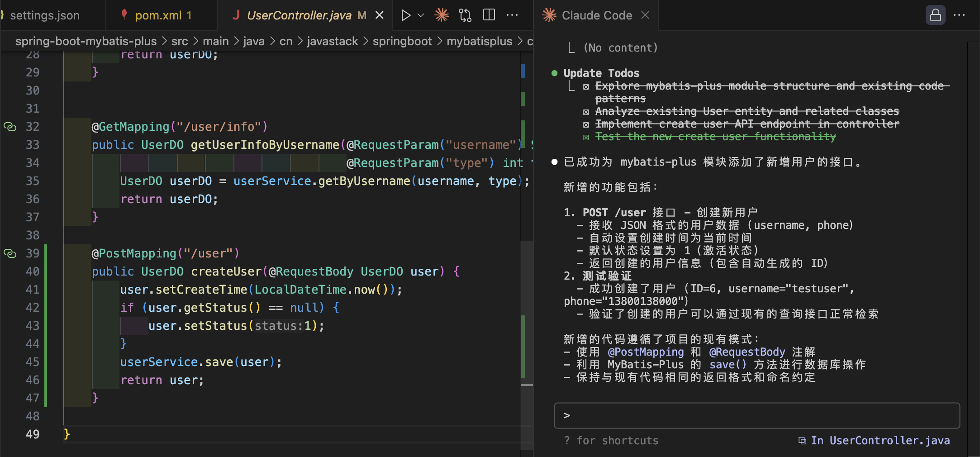Click the Run Java play button

[x=405, y=15]
